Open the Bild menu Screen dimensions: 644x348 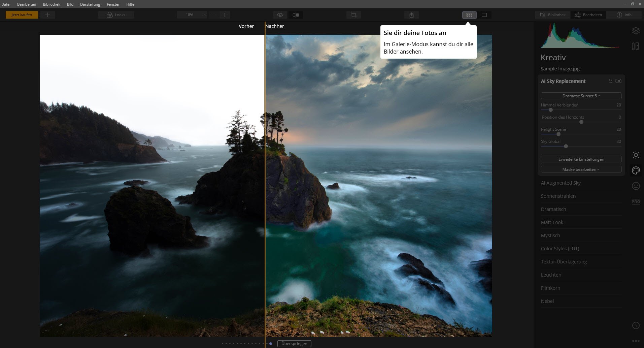pyautogui.click(x=70, y=4)
